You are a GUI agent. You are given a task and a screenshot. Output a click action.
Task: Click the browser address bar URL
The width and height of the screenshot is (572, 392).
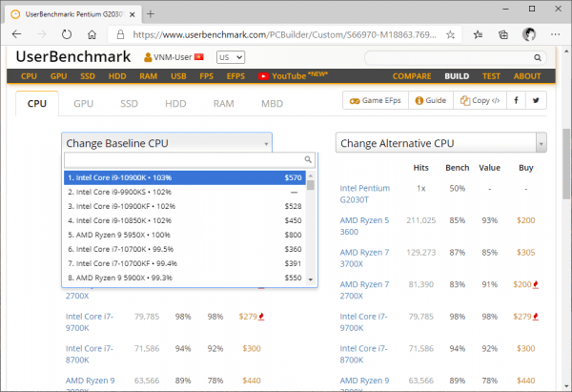[284, 34]
